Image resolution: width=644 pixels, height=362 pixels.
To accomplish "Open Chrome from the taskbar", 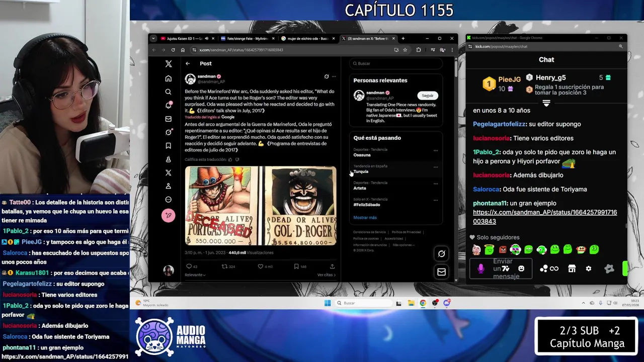I will [x=423, y=303].
